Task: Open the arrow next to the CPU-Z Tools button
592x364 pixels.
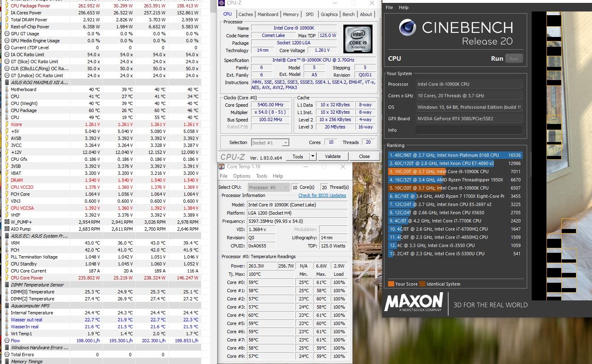Action: pyautogui.click(x=313, y=156)
